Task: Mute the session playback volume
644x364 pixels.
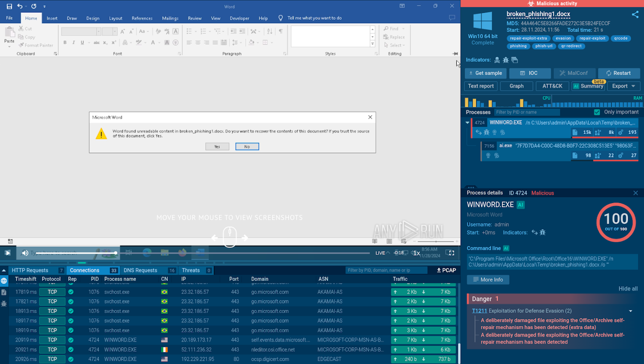Action: pos(25,253)
